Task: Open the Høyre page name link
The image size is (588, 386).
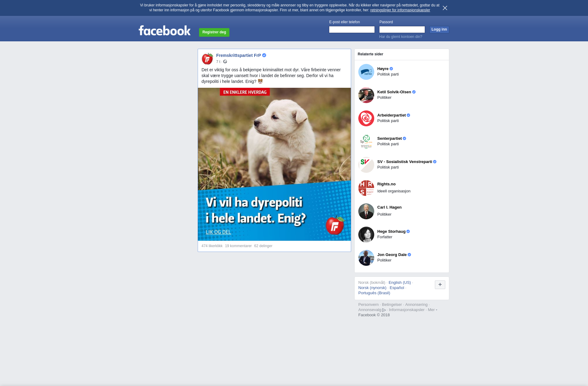Action: (x=383, y=69)
